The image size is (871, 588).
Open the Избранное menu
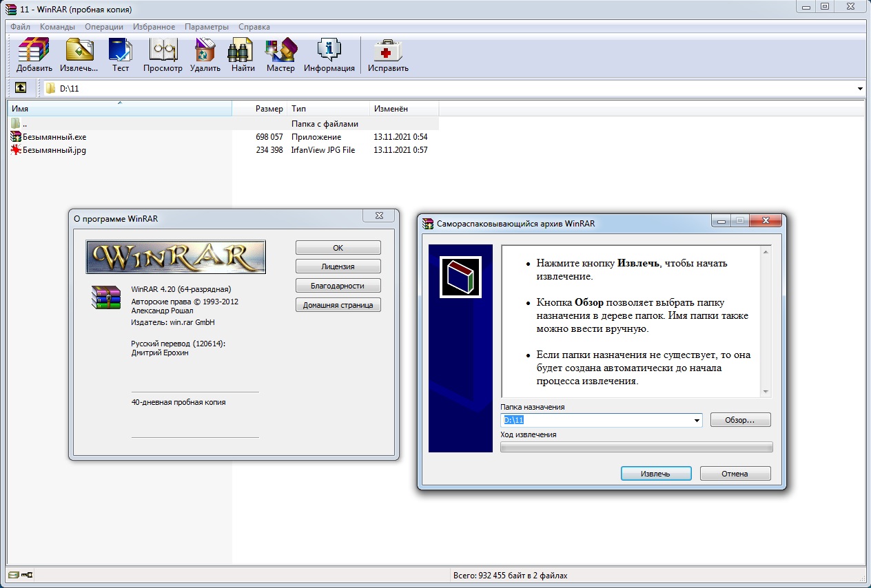pos(154,27)
